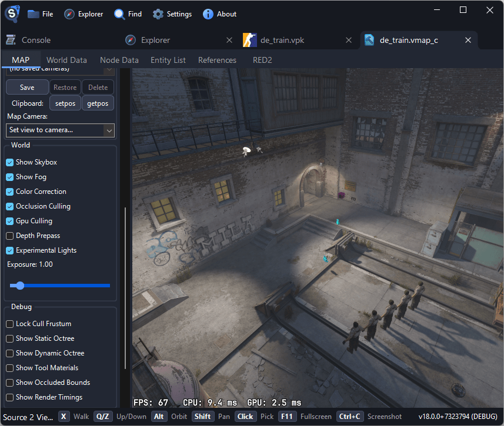
Task: Click the left panel vertical scrollbar
Action: tap(125, 288)
